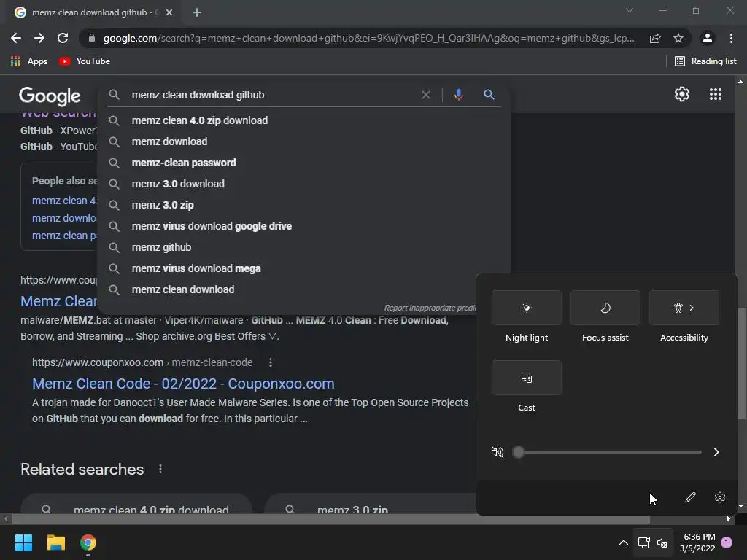Open the notification badge on the taskbar
747x560 pixels.
(727, 542)
